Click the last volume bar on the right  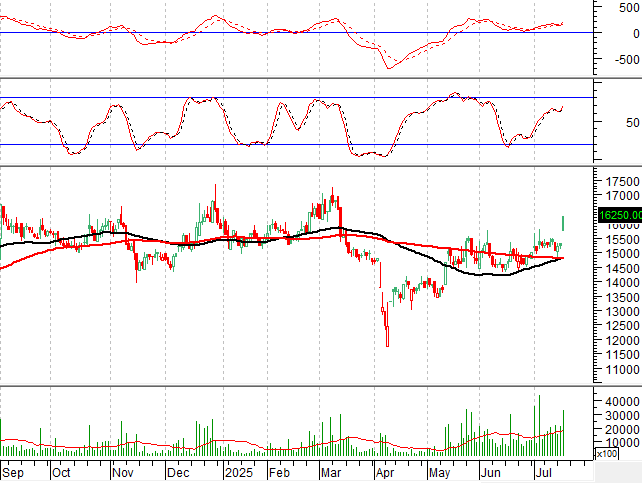(x=563, y=433)
